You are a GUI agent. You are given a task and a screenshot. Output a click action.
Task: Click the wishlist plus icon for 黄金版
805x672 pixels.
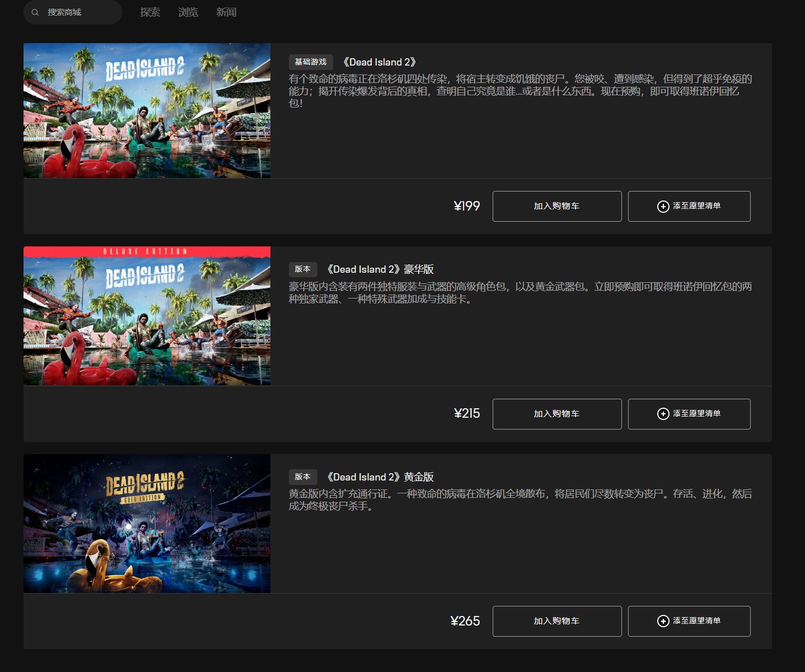[663, 622]
